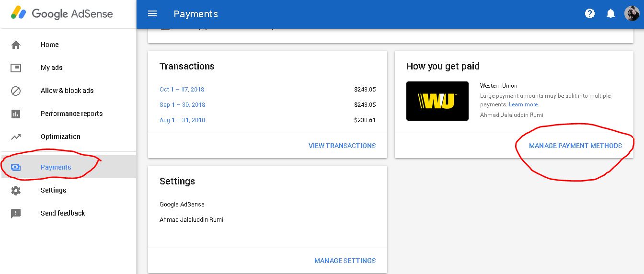Click the Western Union logo
This screenshot has height=274, width=644.
click(437, 101)
